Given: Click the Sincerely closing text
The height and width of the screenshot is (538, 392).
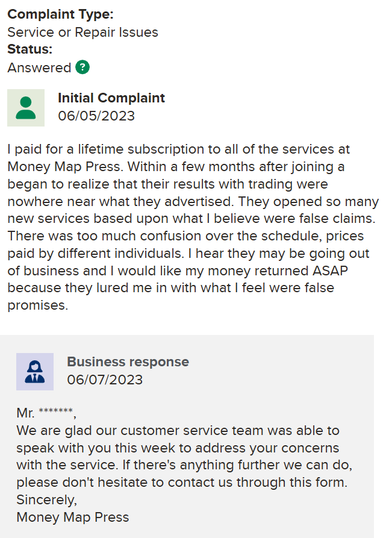Looking at the screenshot, I should [47, 500].
